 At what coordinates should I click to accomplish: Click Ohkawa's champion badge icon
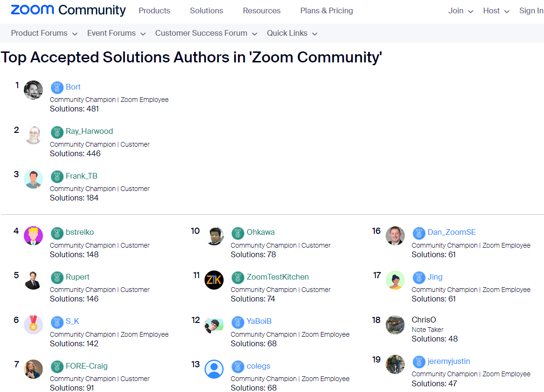click(237, 233)
